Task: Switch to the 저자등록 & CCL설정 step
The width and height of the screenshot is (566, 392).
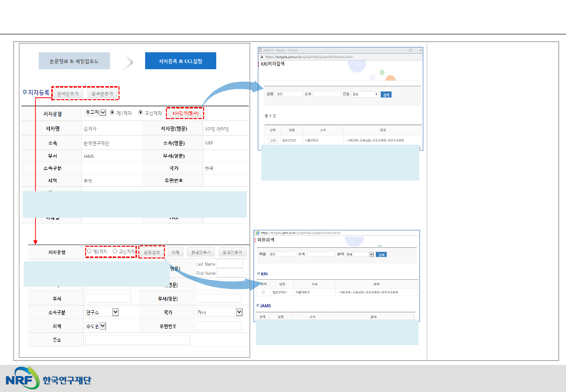Action: coord(180,61)
